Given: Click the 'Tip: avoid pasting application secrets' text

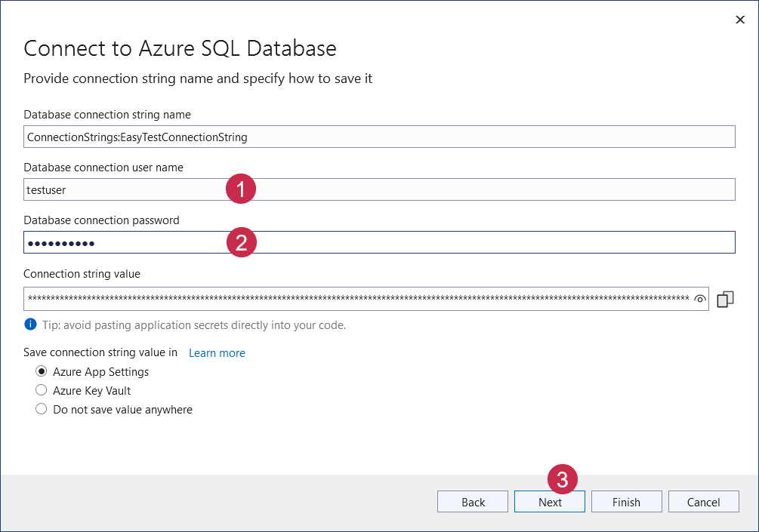Looking at the screenshot, I should (x=194, y=325).
